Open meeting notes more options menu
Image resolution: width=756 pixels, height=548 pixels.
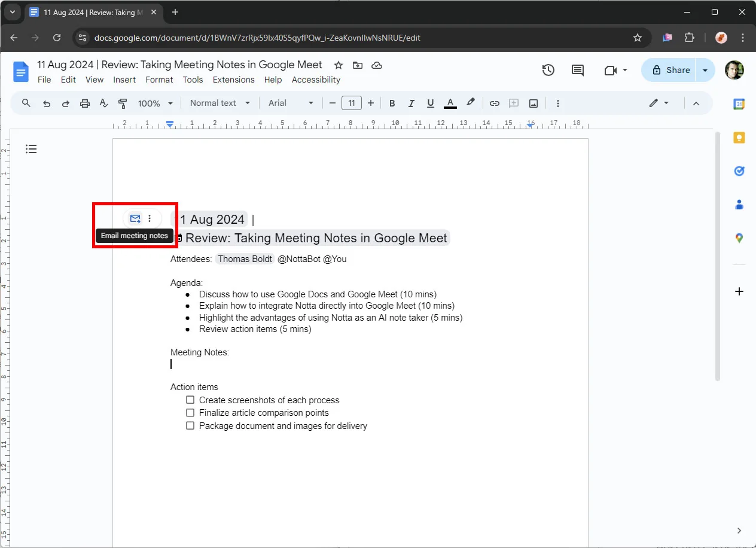point(150,218)
